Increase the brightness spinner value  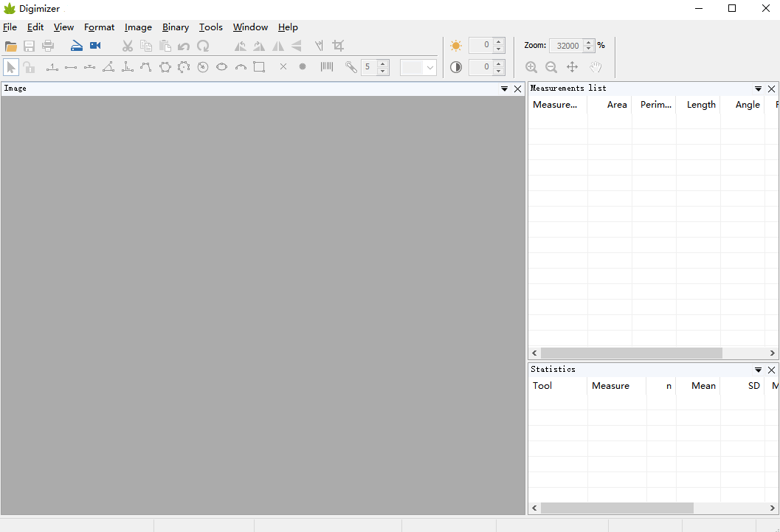498,41
